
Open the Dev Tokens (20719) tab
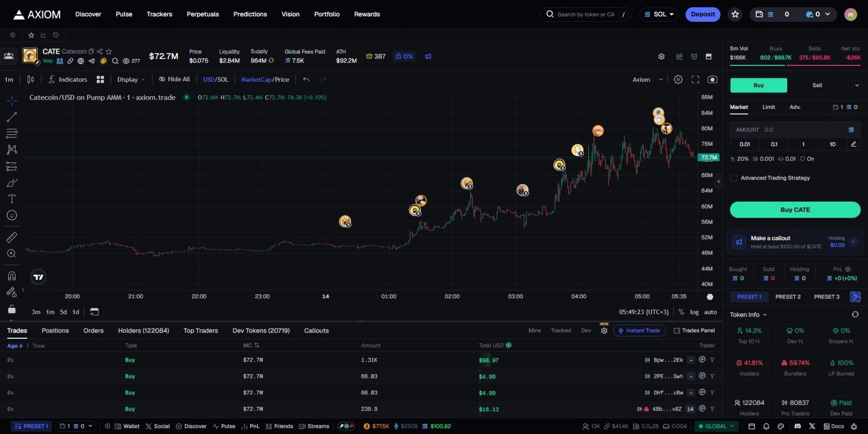261,330
